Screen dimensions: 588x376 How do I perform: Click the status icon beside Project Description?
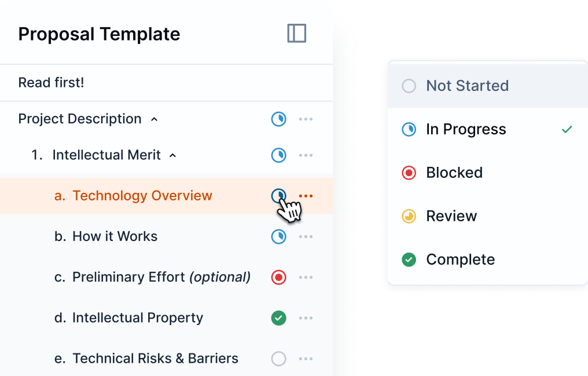[278, 119]
